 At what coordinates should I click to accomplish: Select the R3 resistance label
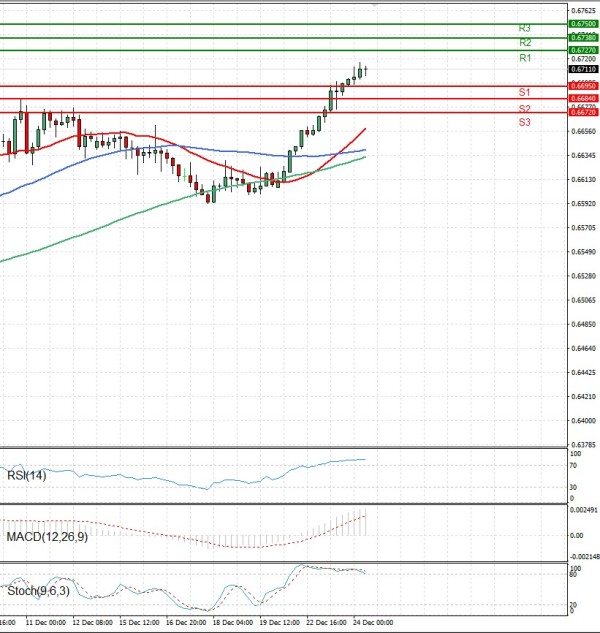click(524, 29)
